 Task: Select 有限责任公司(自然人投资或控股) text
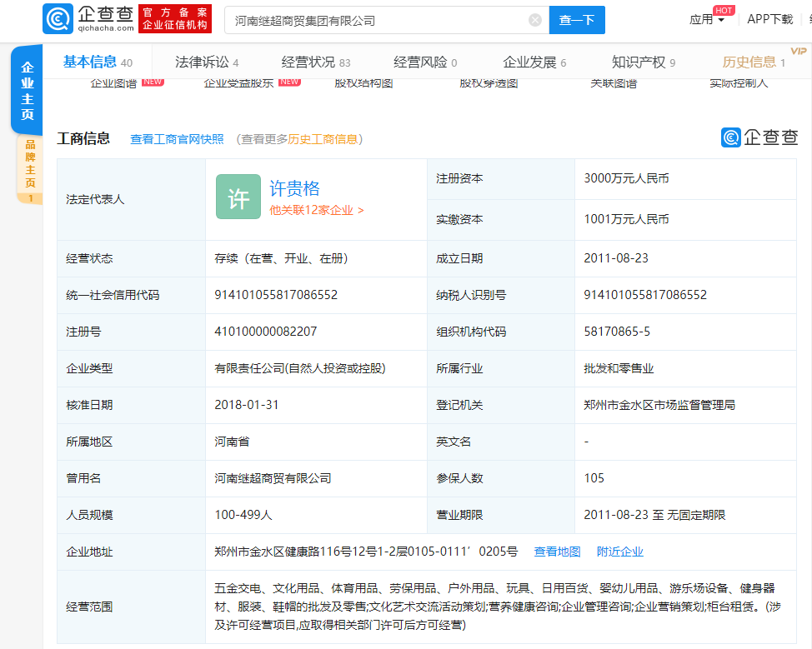[x=300, y=368]
